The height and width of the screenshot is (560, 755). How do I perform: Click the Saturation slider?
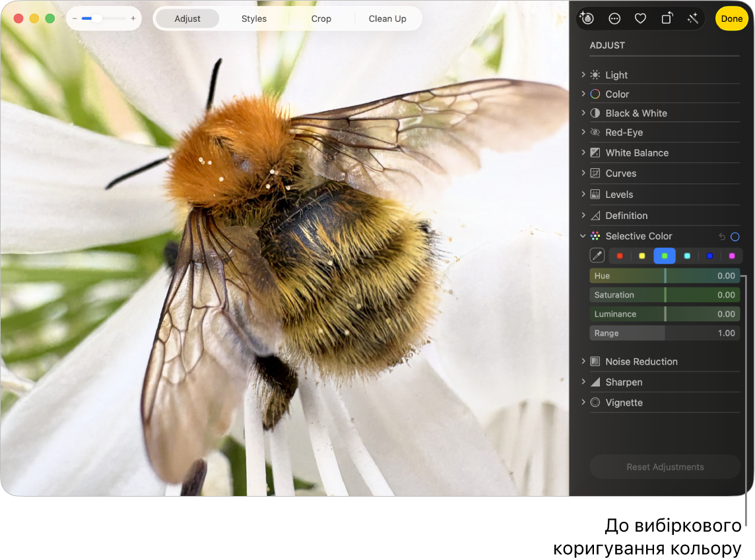click(x=665, y=295)
